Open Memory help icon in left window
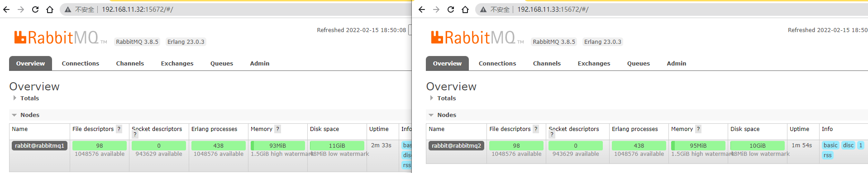 tap(278, 129)
